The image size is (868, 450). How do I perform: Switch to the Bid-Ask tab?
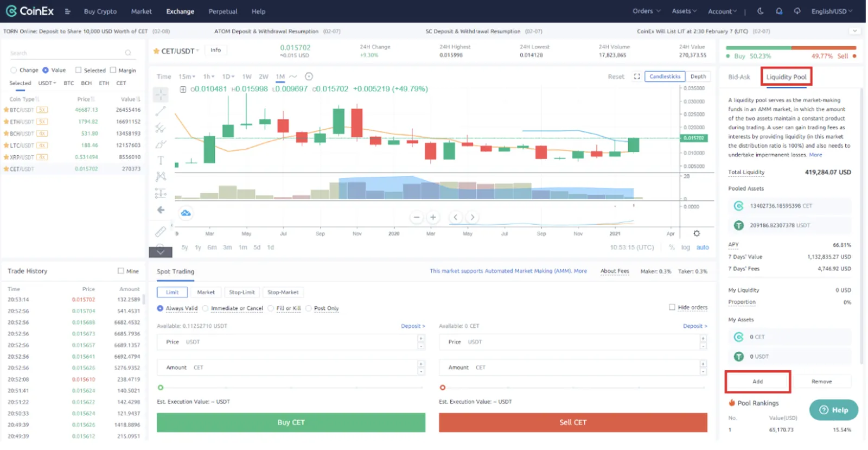739,77
